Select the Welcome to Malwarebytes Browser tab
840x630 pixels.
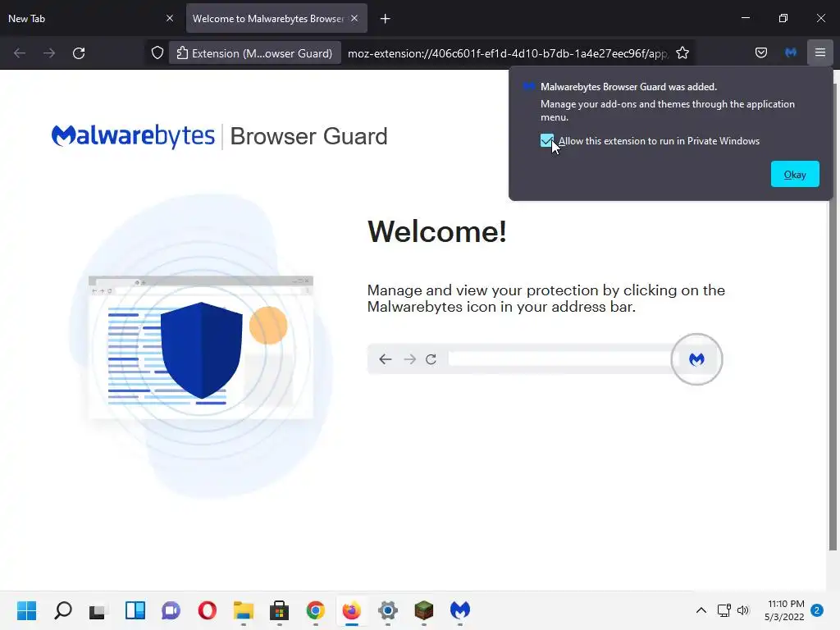coord(268,19)
